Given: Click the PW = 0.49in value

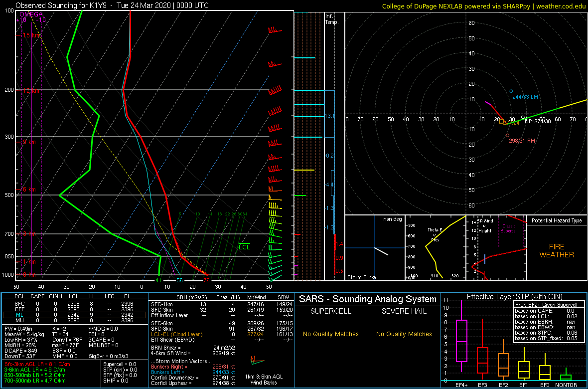Looking at the screenshot, I should [20, 329].
